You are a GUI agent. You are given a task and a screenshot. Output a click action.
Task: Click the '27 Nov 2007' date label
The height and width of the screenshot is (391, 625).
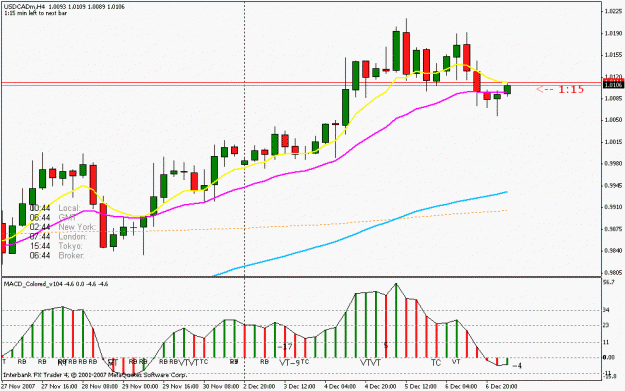click(18, 387)
